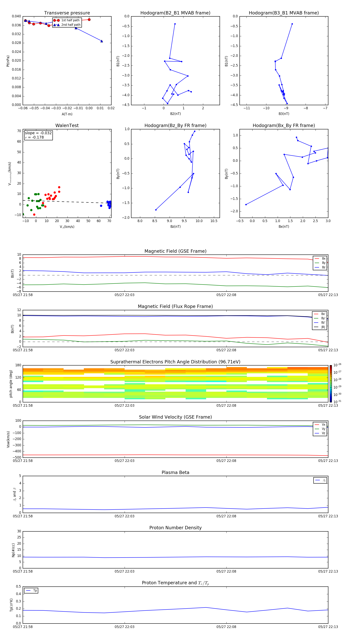
Task: Click highest red point in WalenTest
Action: [x=59, y=187]
